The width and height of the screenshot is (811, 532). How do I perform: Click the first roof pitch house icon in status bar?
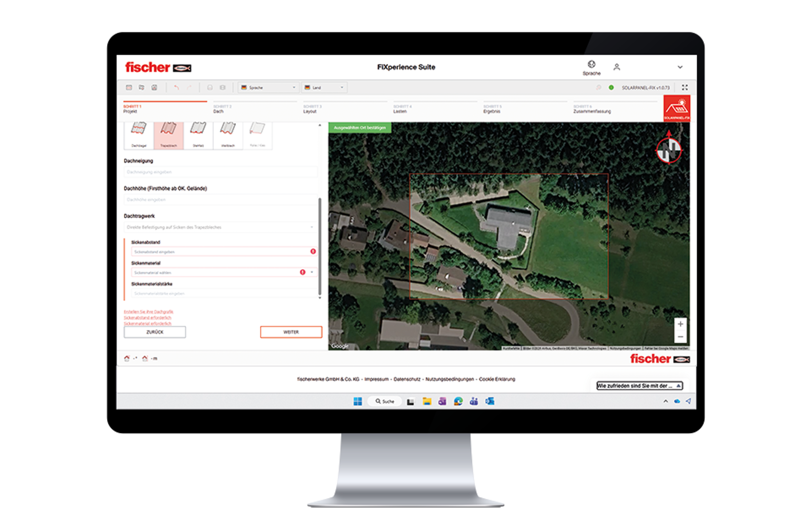(x=127, y=359)
